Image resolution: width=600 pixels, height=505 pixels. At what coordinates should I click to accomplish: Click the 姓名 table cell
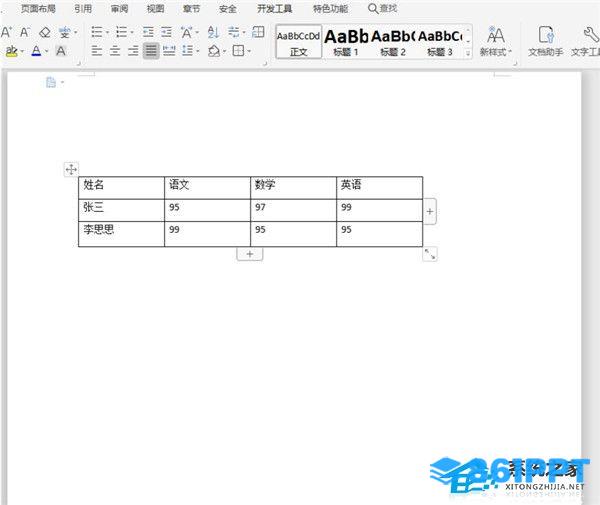pyautogui.click(x=121, y=188)
